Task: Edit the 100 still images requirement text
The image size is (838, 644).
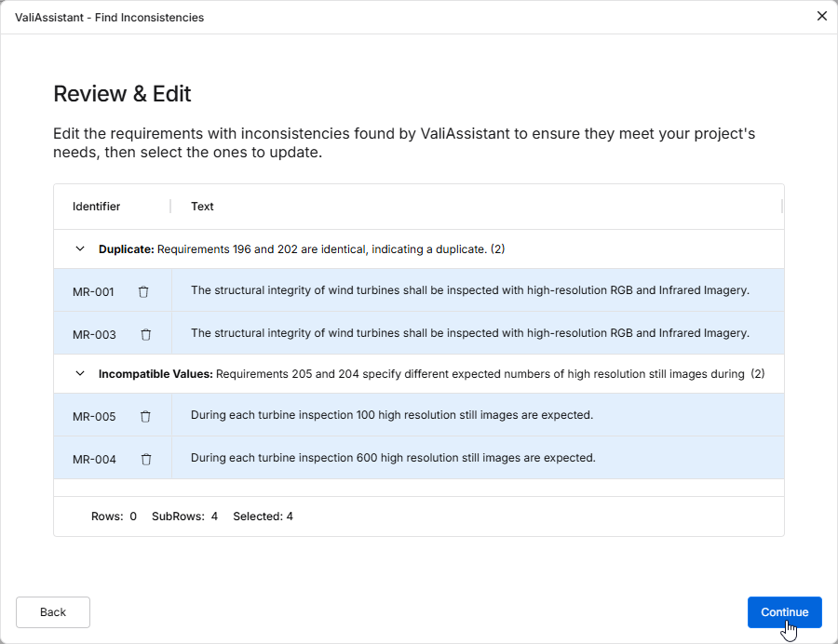Action: (x=392, y=415)
